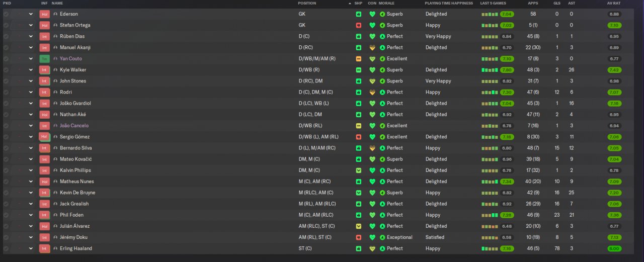Open Sergio Gómez's player name link
644x262 pixels.
point(75,137)
